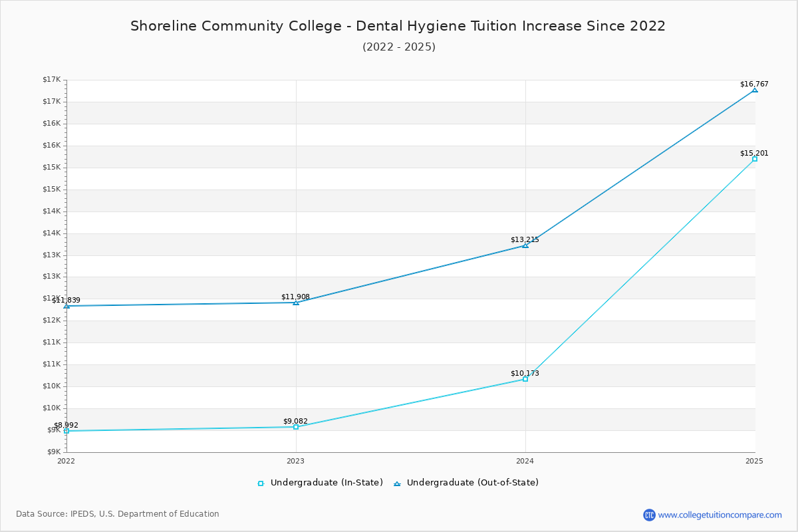Select the $13,215 out-of-state 2024 data point
This screenshot has width=798, height=532.
point(525,245)
